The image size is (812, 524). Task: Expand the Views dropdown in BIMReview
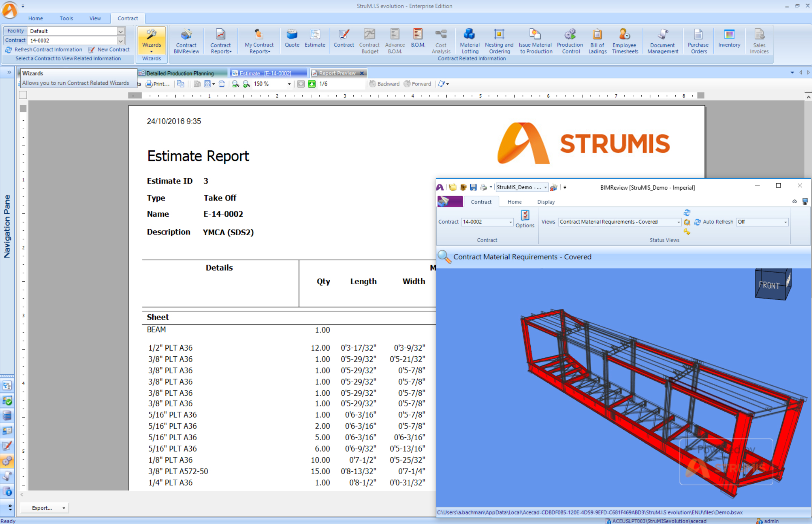click(x=679, y=222)
